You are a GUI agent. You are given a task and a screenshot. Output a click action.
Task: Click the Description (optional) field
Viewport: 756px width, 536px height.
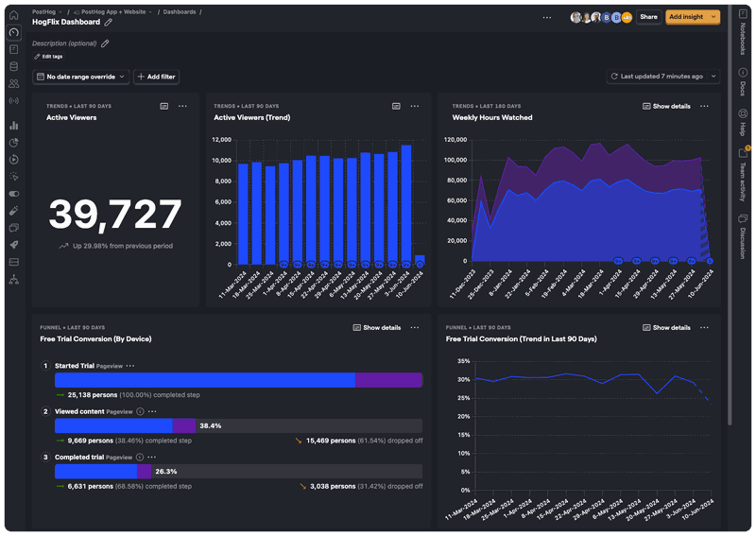[x=64, y=43]
